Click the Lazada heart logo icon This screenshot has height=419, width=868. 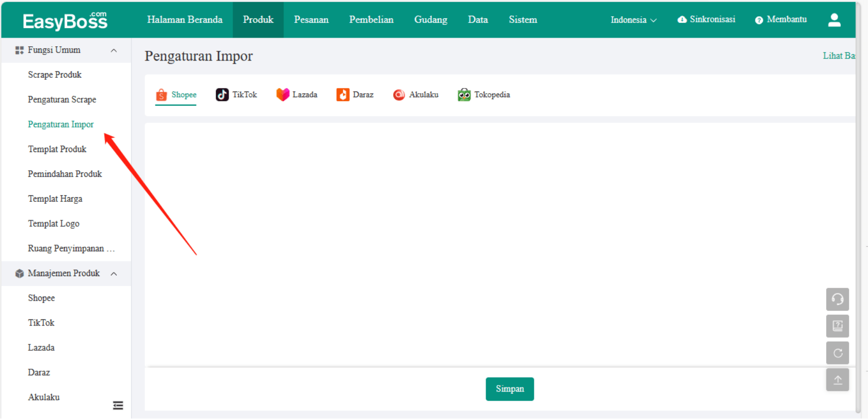pos(282,95)
